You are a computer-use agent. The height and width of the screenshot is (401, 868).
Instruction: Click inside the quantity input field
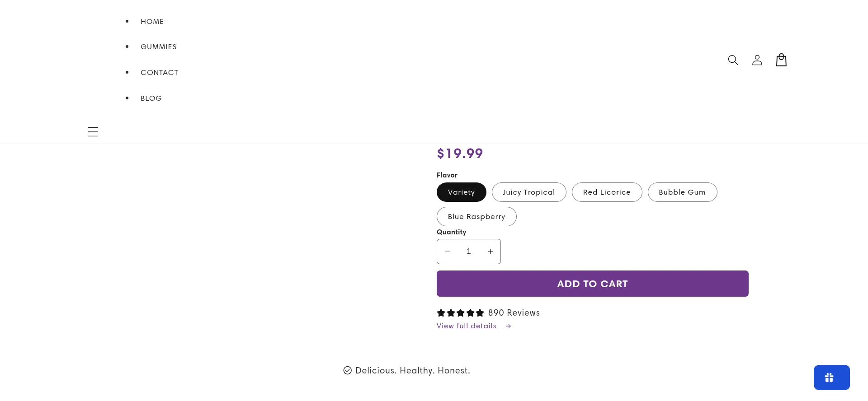coord(469,251)
